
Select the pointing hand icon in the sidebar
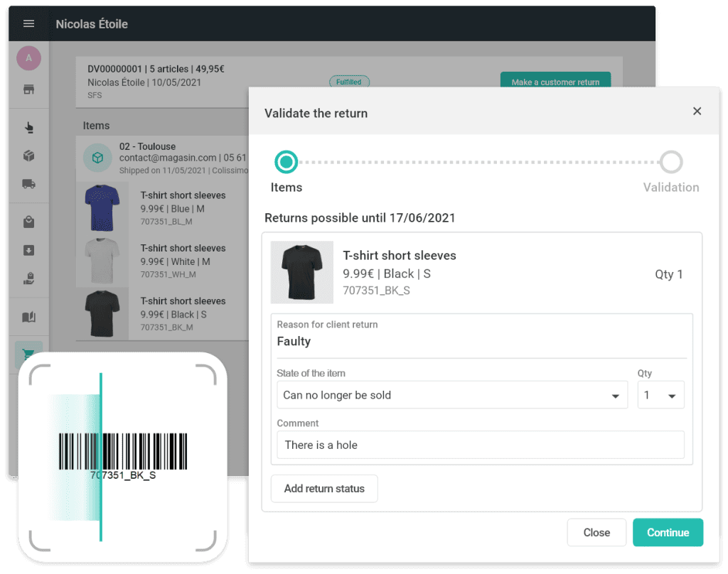click(x=28, y=128)
